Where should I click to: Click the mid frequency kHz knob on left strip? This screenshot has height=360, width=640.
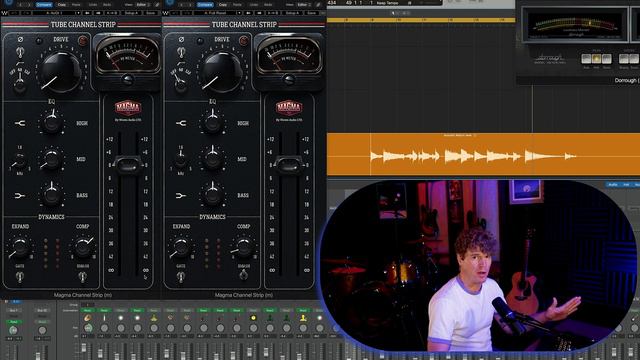(x=19, y=161)
